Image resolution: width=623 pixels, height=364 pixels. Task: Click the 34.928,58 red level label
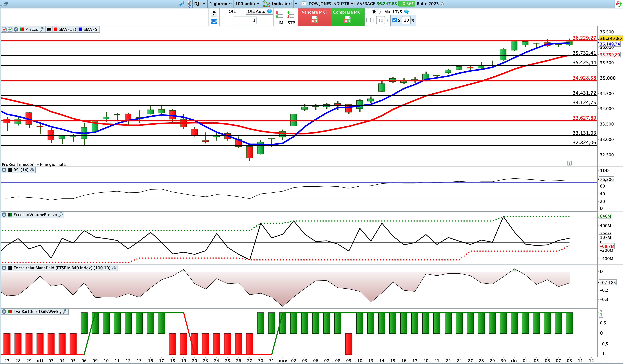click(584, 78)
